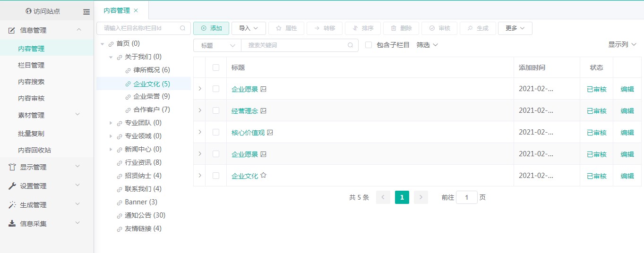
Task: Toggle the 包含子栏目 checkbox
Action: [x=369, y=45]
